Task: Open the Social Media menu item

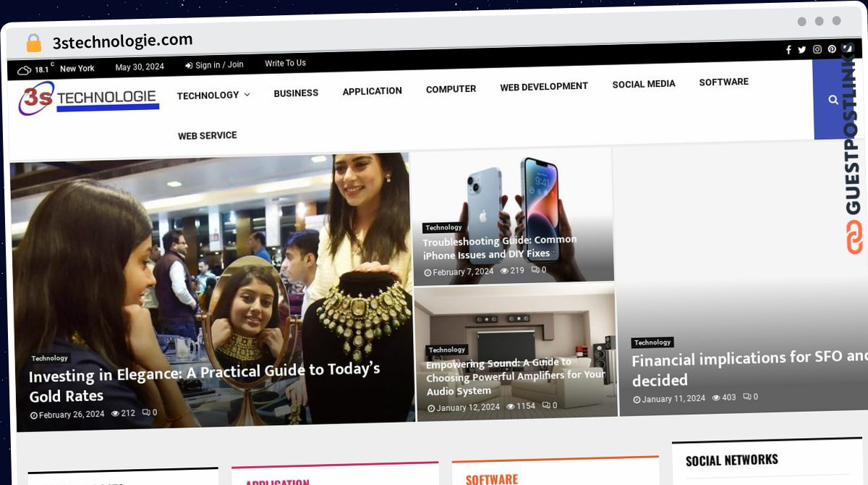Action: (644, 84)
